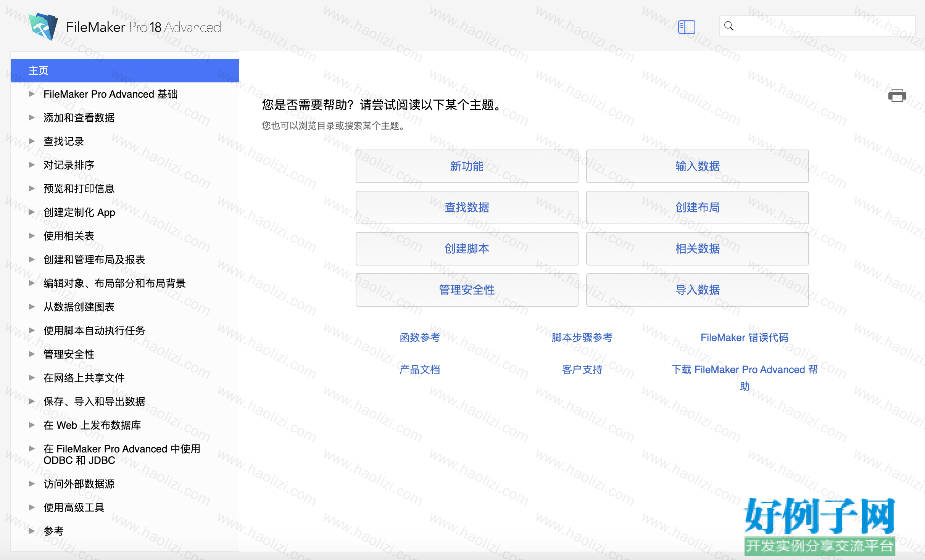The height and width of the screenshot is (560, 925).
Task: Expand arrow next to 查找记录
Action: [x=32, y=141]
